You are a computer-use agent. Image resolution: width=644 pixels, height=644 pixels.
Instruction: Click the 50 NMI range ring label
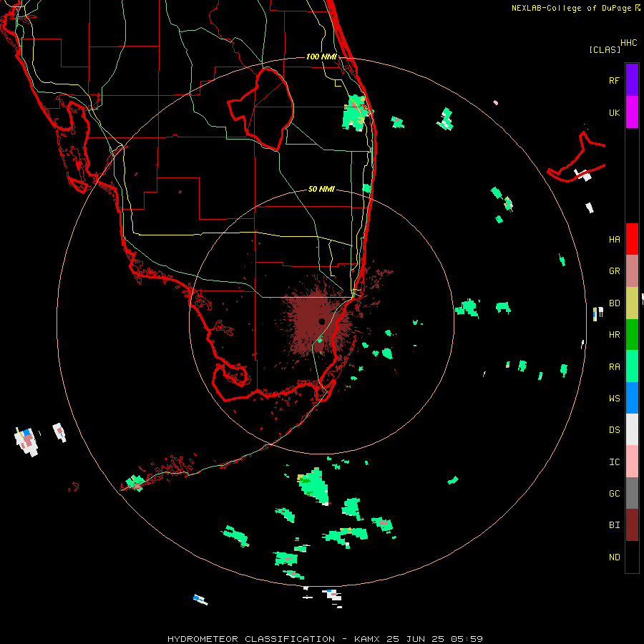pyautogui.click(x=321, y=189)
